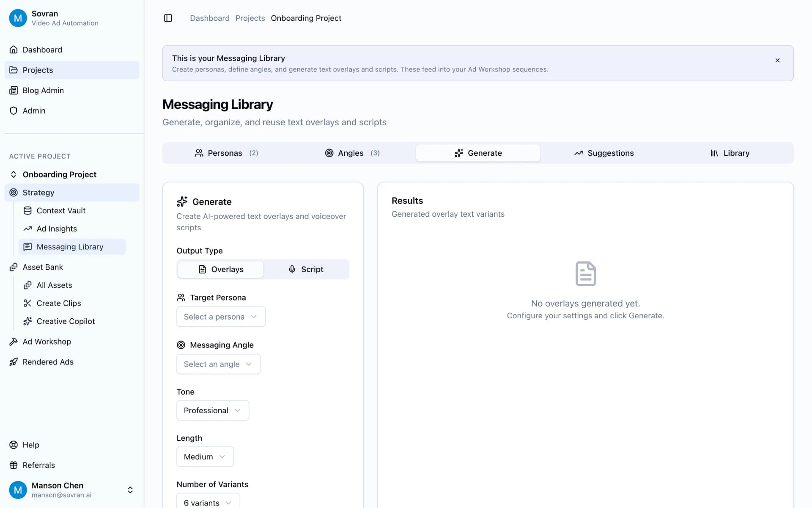
Task: Click the Create Clips scissors icon
Action: 27,303
